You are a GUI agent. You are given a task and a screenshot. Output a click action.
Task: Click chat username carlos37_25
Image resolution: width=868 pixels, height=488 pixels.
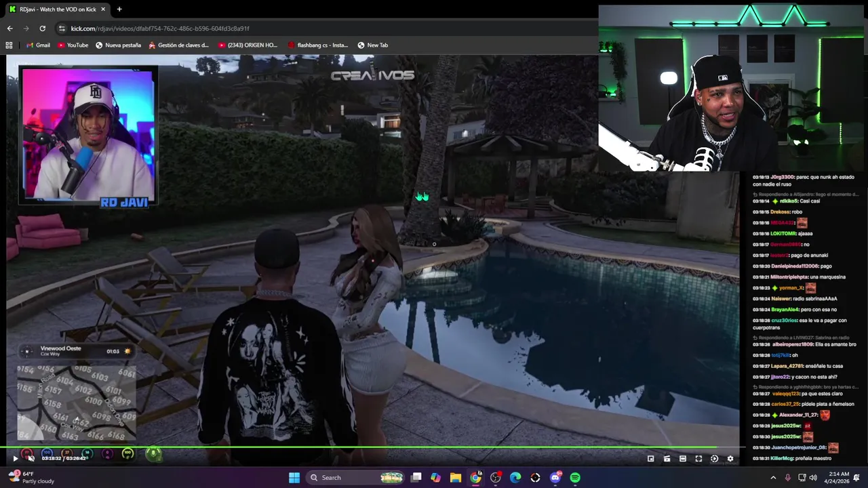point(785,404)
